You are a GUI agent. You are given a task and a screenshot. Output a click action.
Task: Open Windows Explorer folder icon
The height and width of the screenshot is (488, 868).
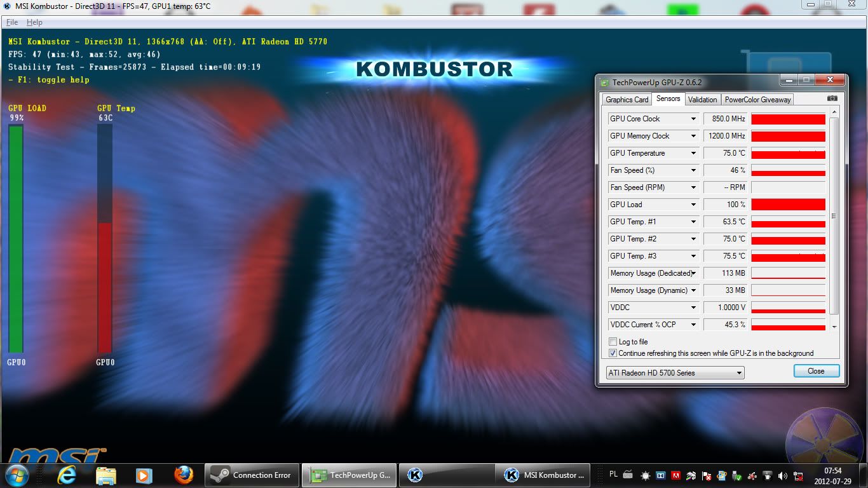point(106,475)
